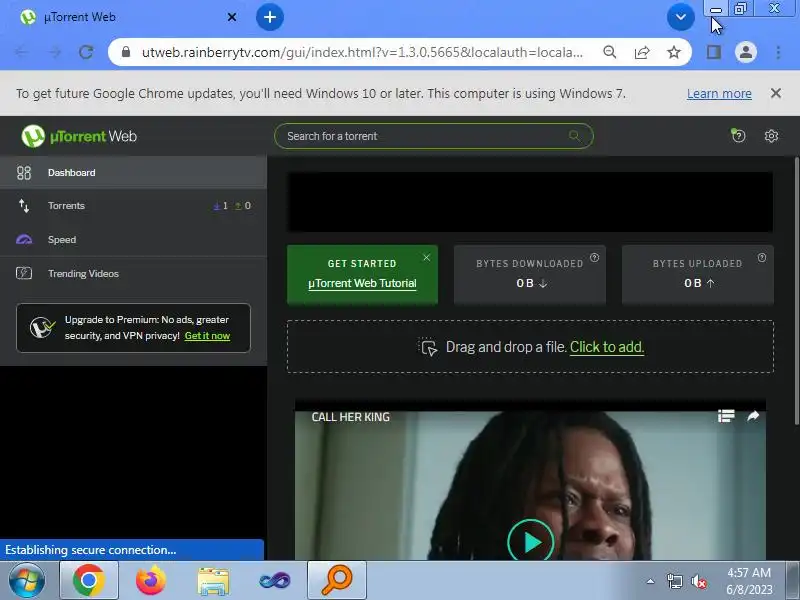Click the Speed gauge icon

click(24, 239)
